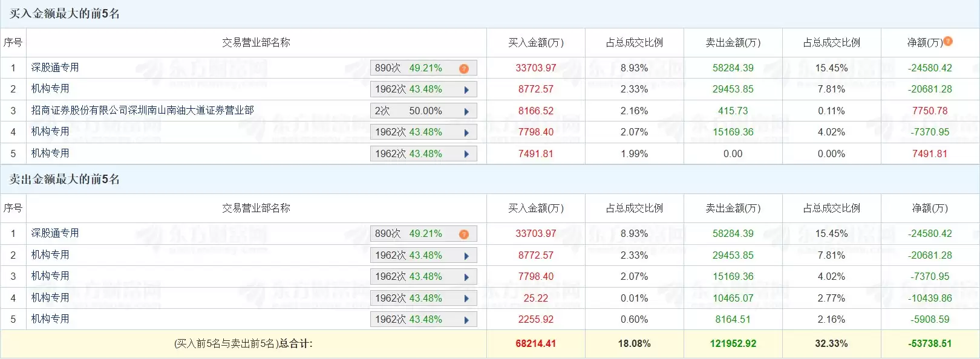
Task: Click the 买入金额(万) column header in the buy table
Action: click(x=535, y=42)
